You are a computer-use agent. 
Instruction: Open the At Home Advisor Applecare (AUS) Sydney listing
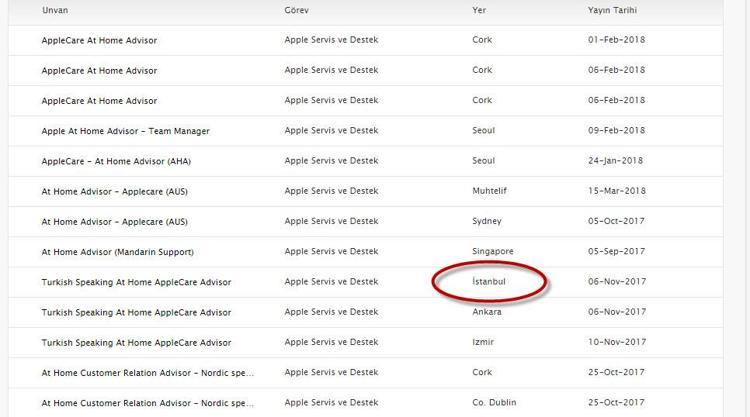(114, 222)
